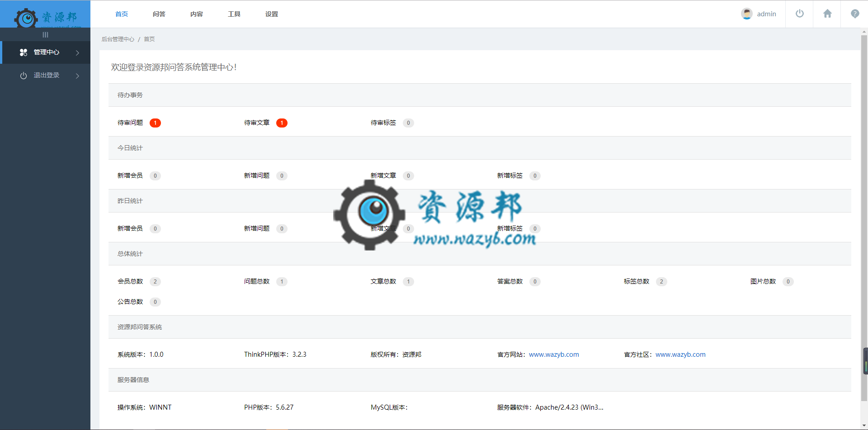Click the 待审问题 red count badge

coord(155,123)
